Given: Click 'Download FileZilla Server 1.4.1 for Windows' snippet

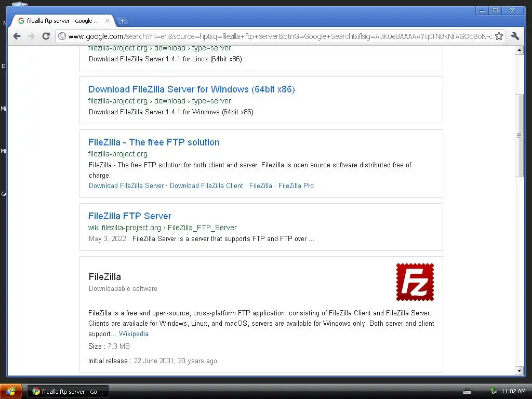Looking at the screenshot, I should point(171,112).
